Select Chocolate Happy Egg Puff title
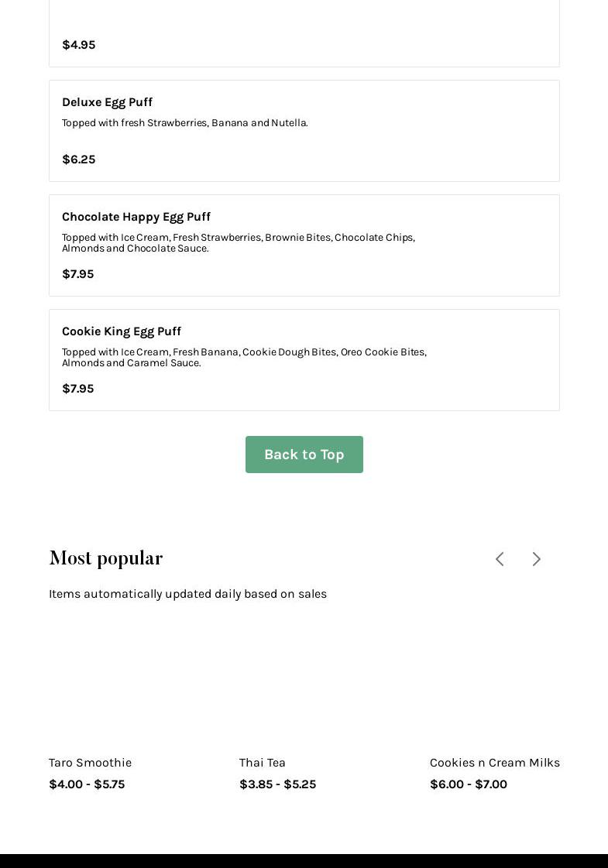608x868 pixels. (136, 217)
